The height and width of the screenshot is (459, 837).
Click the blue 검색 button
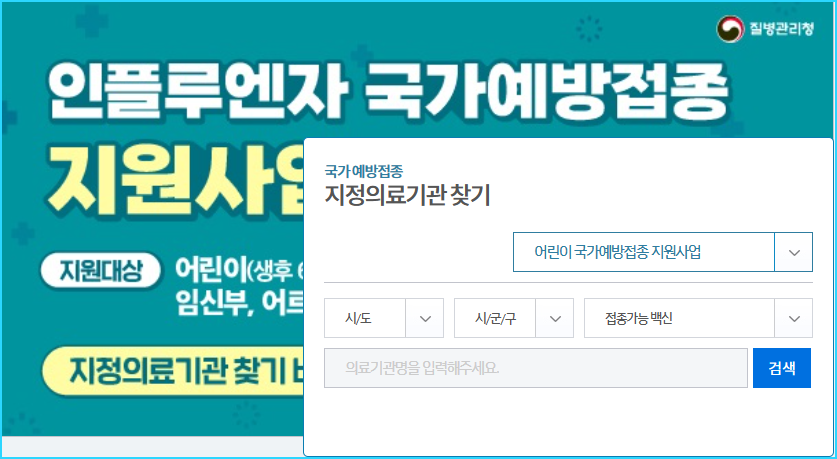(782, 368)
